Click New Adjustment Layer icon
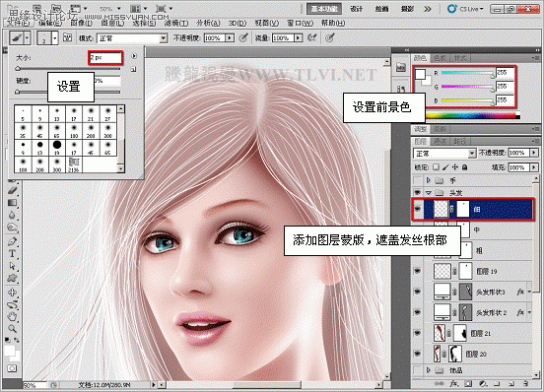Image resolution: width=544 pixels, height=392 pixels. [483, 384]
